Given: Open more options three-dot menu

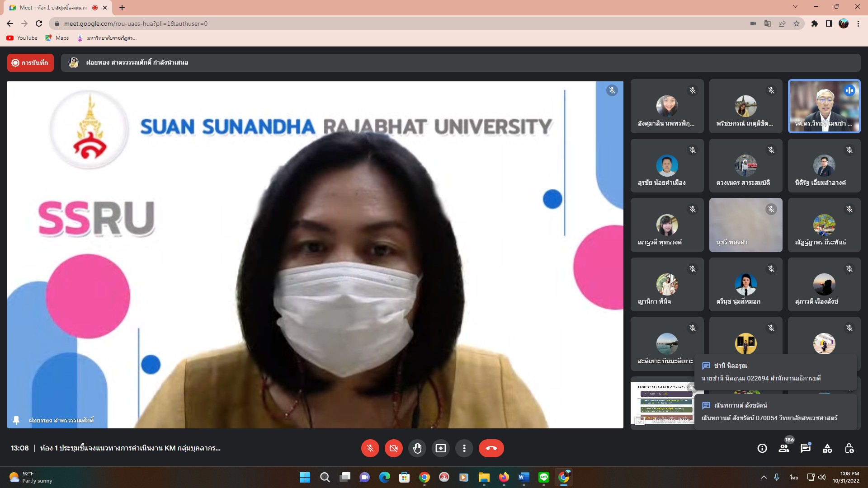Looking at the screenshot, I should [x=464, y=448].
